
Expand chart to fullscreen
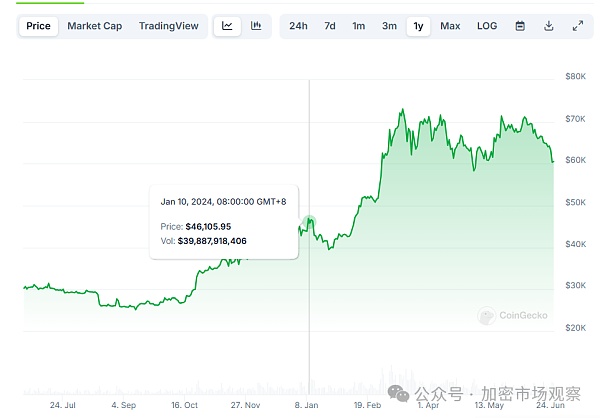click(x=578, y=25)
